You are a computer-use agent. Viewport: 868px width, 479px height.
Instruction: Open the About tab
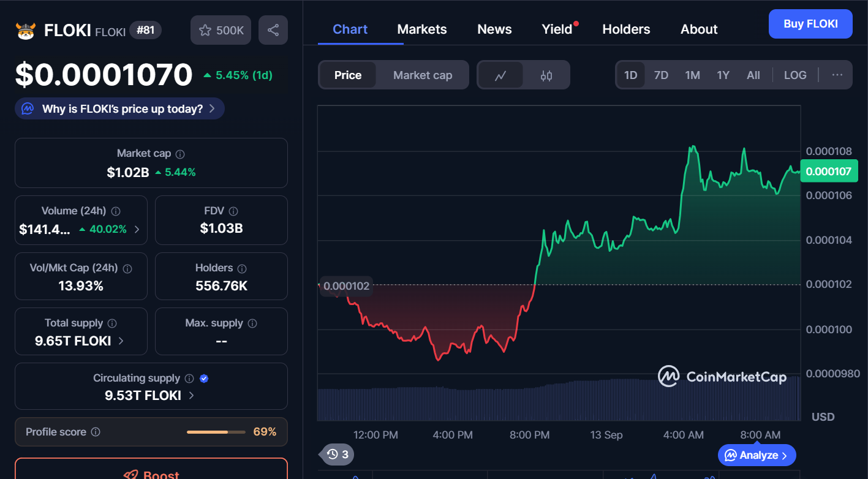[699, 29]
